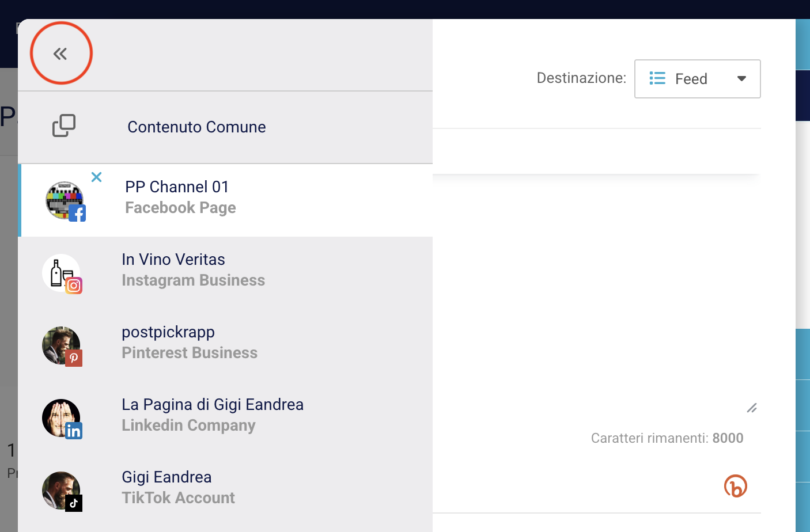The image size is (810, 532).
Task: Click the Facebook badge on PP Channel 01
Action: 77,212
